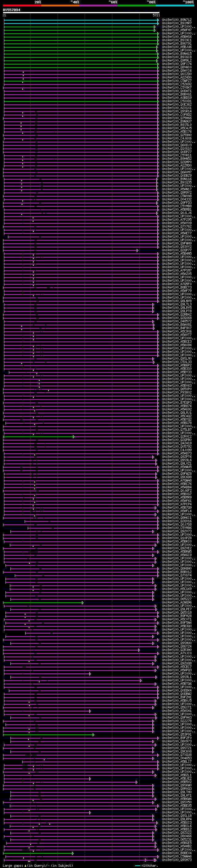This screenshot has height=868, width=197.
Task: Select the AV557094 query name label
Action: [x=11, y=10]
